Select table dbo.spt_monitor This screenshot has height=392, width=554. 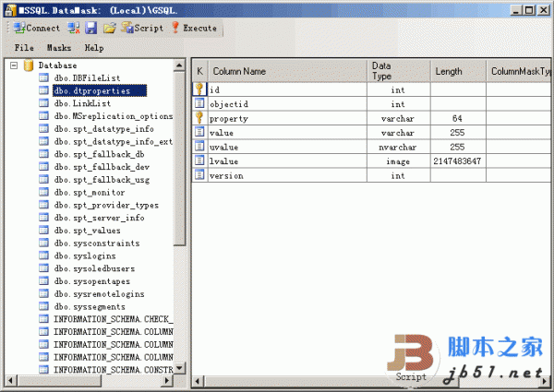point(90,192)
